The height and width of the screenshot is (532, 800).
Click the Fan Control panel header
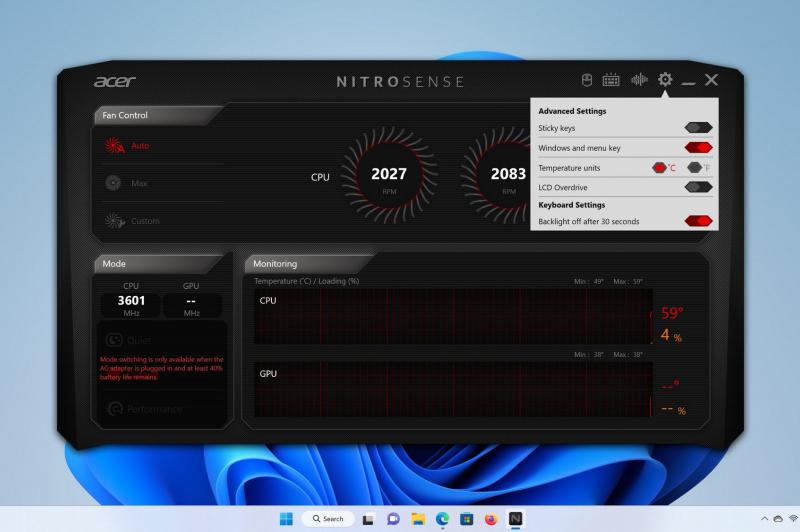tap(157, 115)
